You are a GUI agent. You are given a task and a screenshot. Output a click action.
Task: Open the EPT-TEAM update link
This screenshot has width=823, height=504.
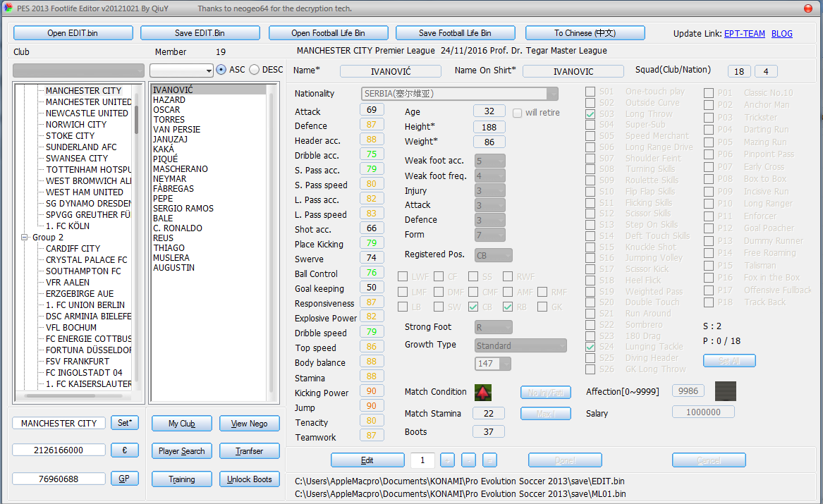(744, 33)
